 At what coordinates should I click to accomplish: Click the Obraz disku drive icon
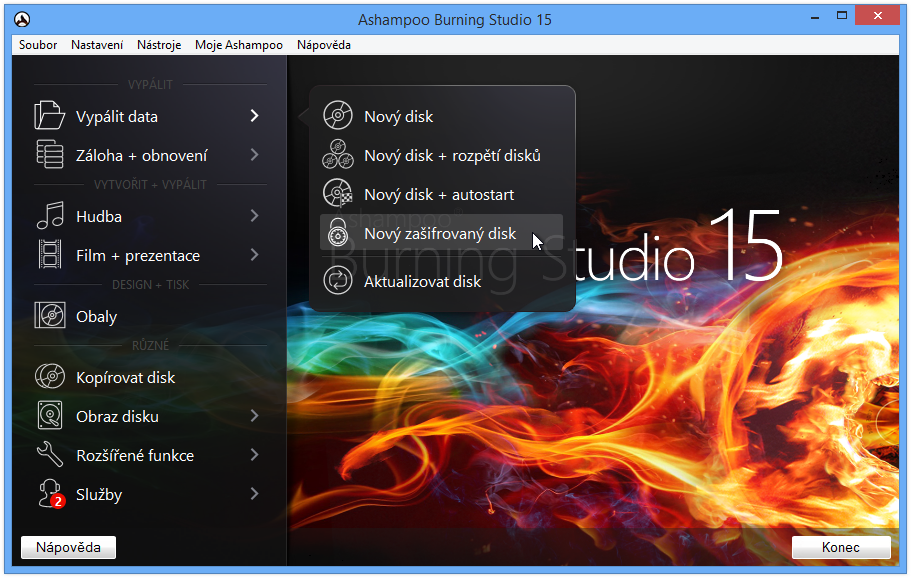tap(50, 415)
